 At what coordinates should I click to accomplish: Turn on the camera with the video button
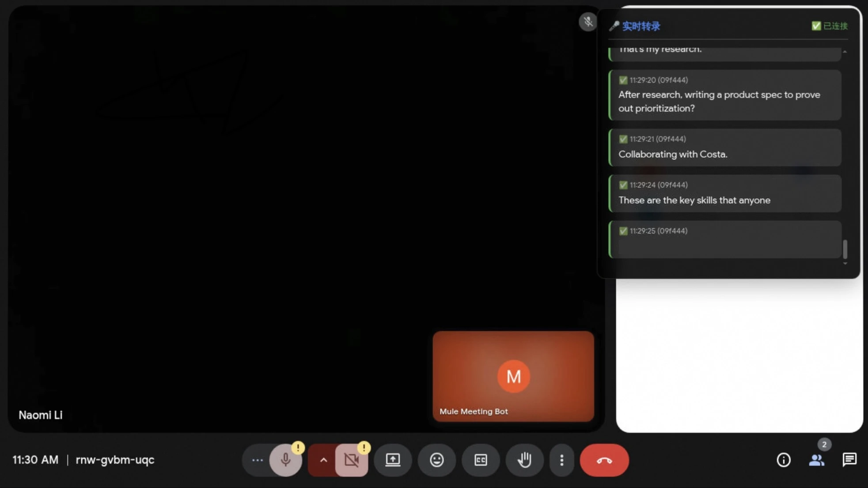tap(352, 460)
